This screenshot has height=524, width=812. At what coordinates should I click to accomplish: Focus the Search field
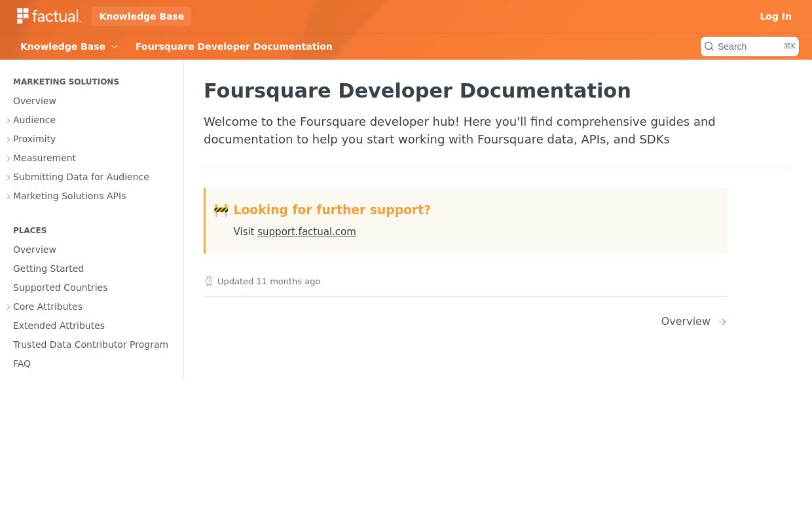click(x=750, y=47)
